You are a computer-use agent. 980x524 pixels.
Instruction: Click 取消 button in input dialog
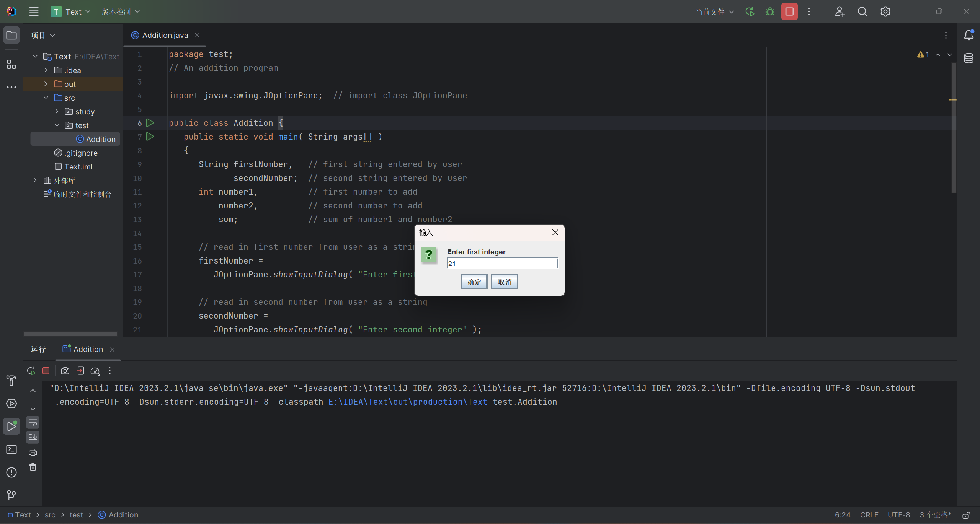504,282
